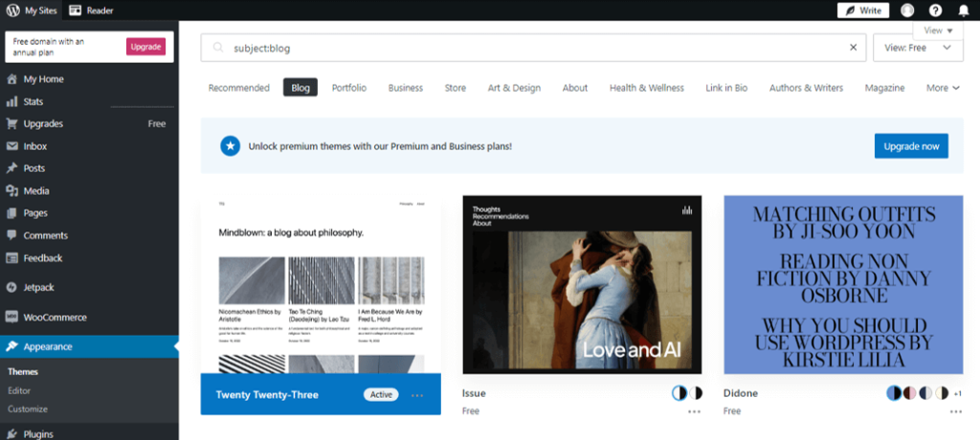Select Issue theme second color style swatch
This screenshot has width=980, height=440.
point(695,393)
